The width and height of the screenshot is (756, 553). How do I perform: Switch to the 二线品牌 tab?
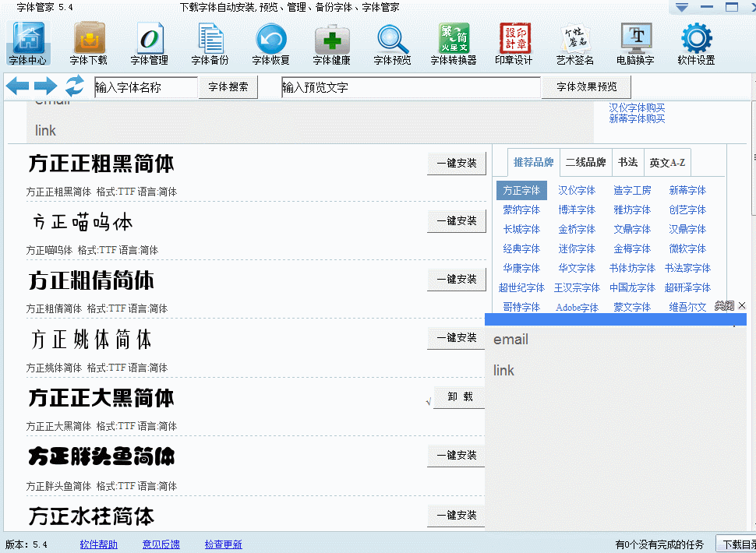[x=586, y=162]
